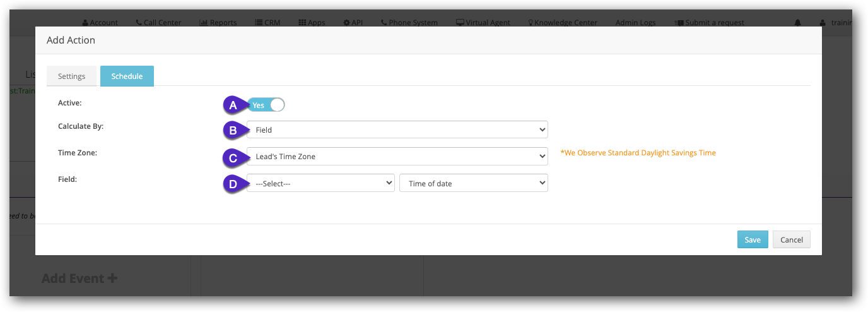Open the Reports menu
Viewport: 868px width, 312px height.
[218, 22]
